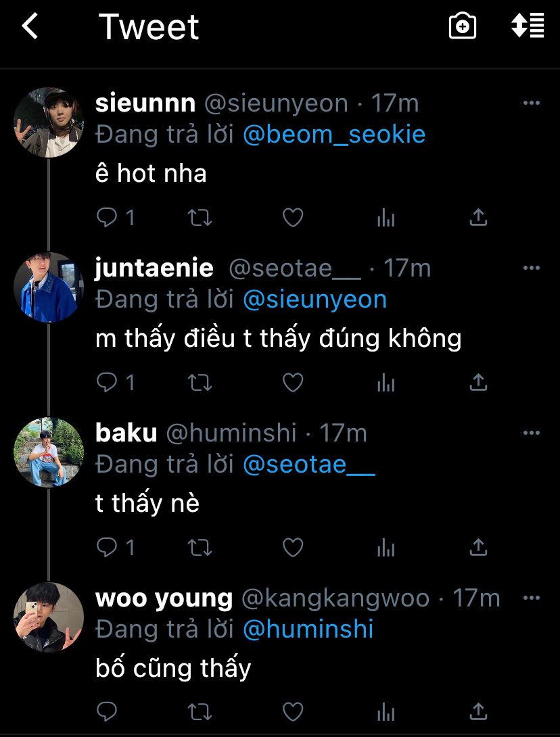View analytics for baku's tweet
560x737 pixels.
386,547
